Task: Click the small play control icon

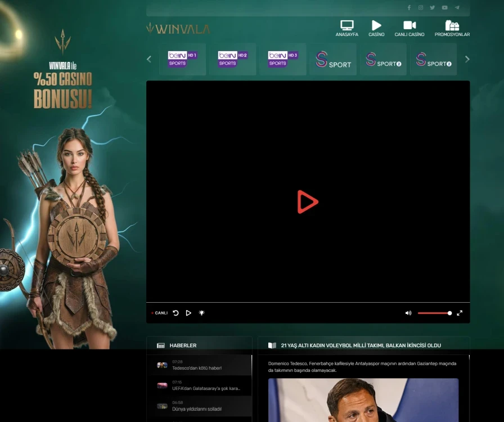Action: [x=188, y=313]
